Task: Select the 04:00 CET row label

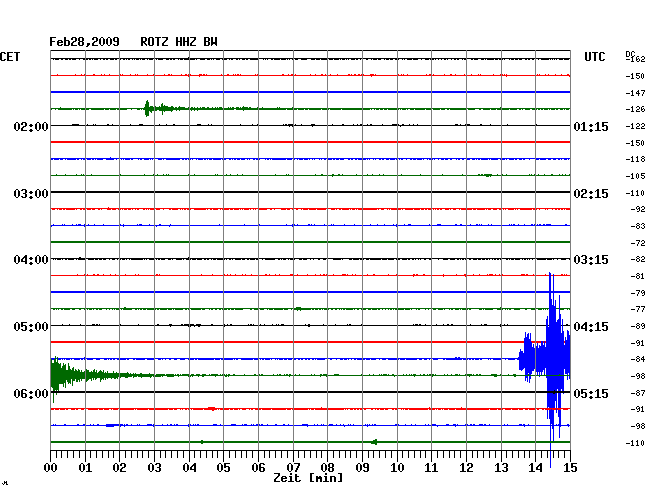Action: click(31, 260)
